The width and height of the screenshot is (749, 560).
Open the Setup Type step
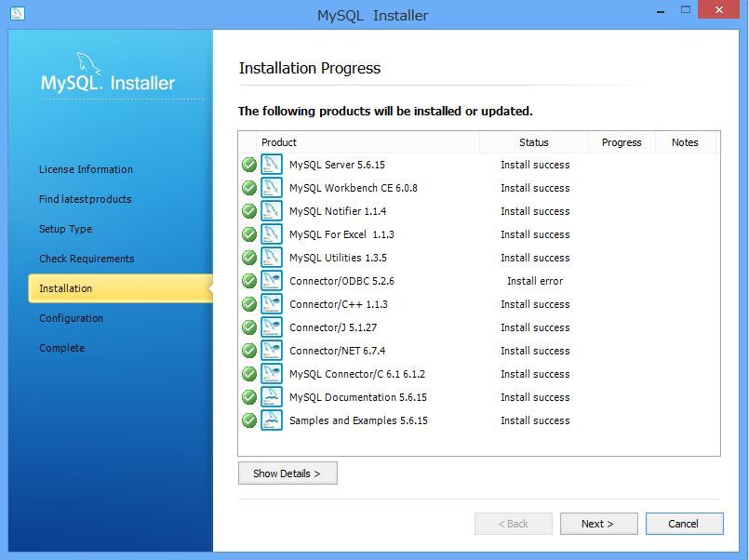click(x=65, y=229)
